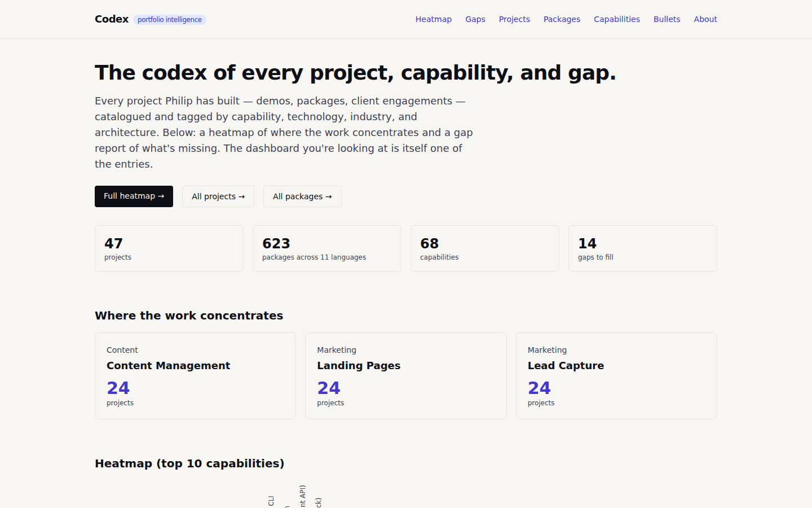
Task: Open the Lead Capture capability card
Action: tap(616, 376)
